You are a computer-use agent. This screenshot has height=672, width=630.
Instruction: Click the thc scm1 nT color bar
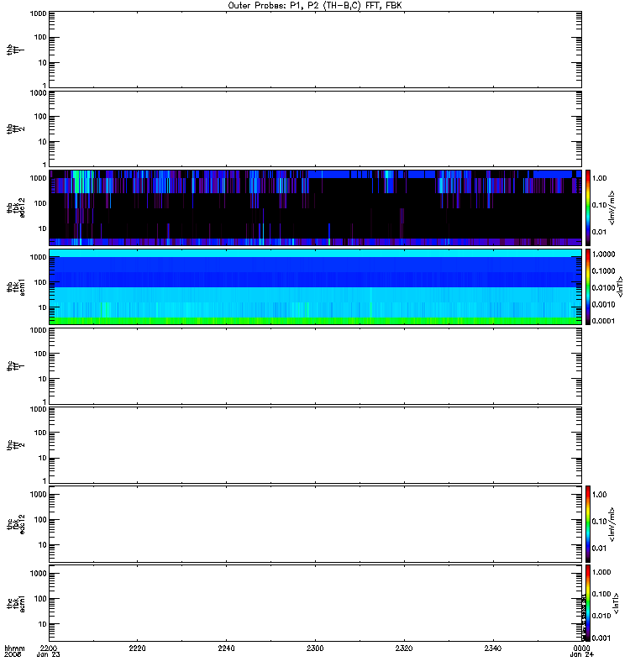(x=588, y=603)
